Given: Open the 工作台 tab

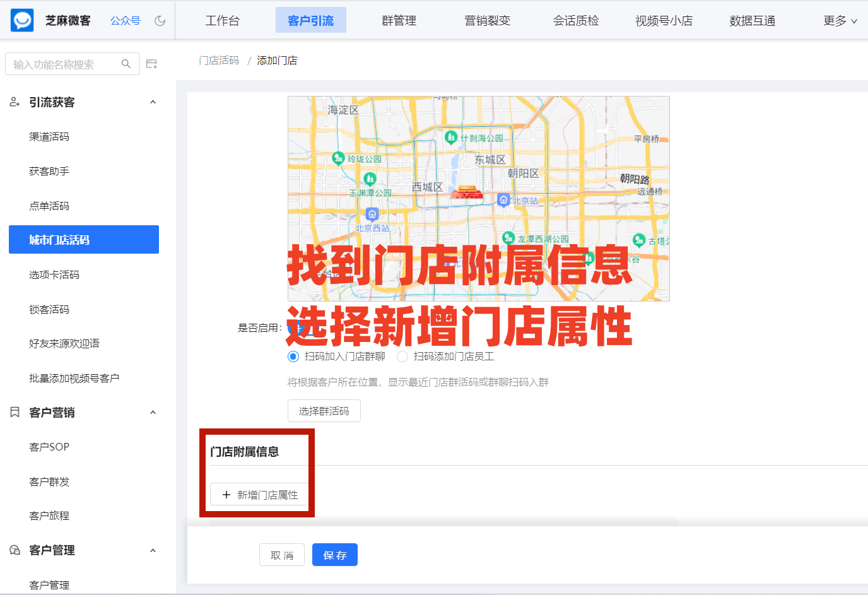Looking at the screenshot, I should click(x=223, y=21).
